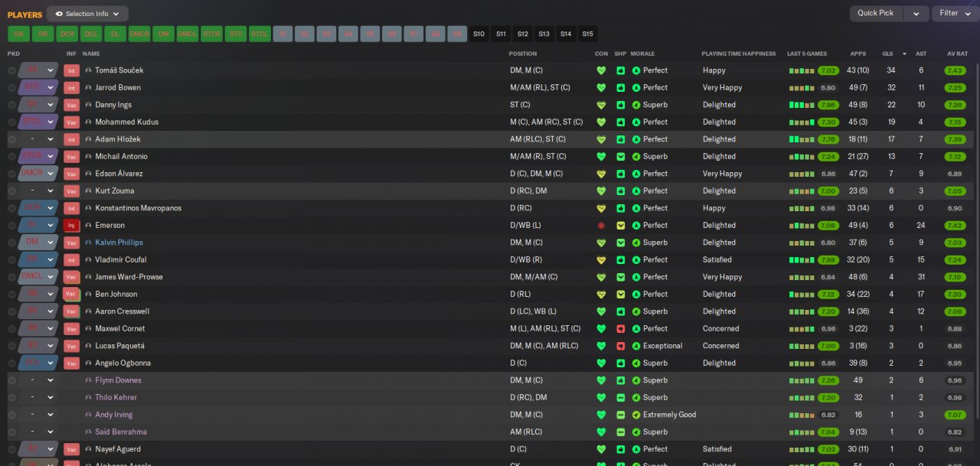Click Saïd Benrahma's morale icon
This screenshot has height=466, width=980.
636,432
